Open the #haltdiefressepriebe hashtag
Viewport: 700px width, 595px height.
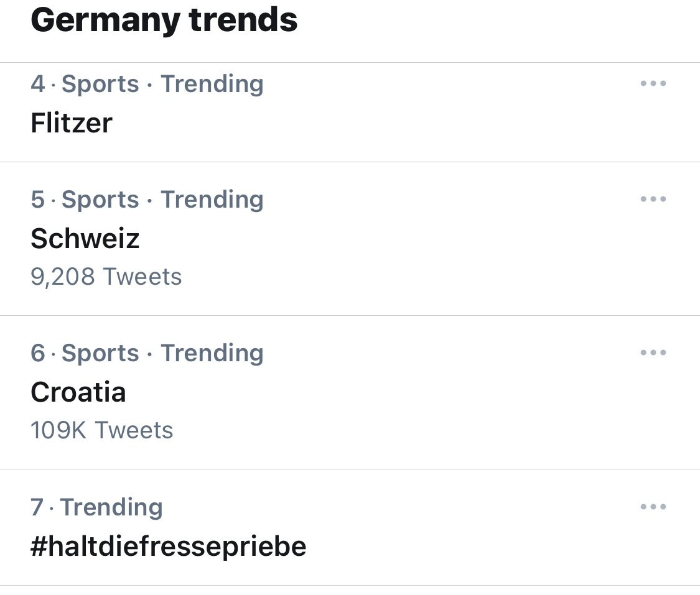(x=168, y=547)
